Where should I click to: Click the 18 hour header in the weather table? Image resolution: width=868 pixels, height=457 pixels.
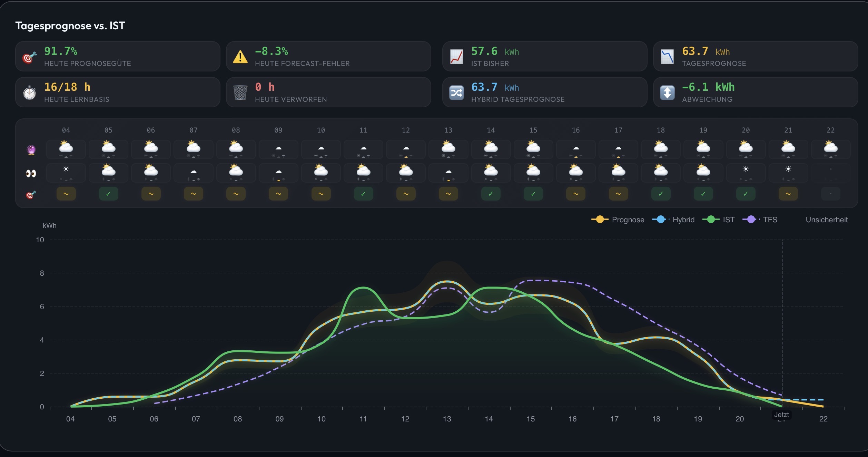tap(661, 130)
